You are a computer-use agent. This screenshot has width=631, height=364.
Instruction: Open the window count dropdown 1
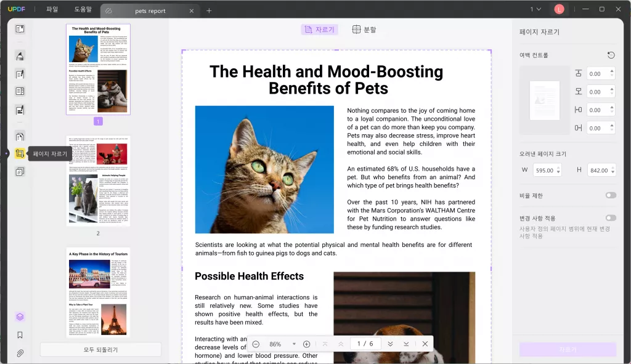535,9
